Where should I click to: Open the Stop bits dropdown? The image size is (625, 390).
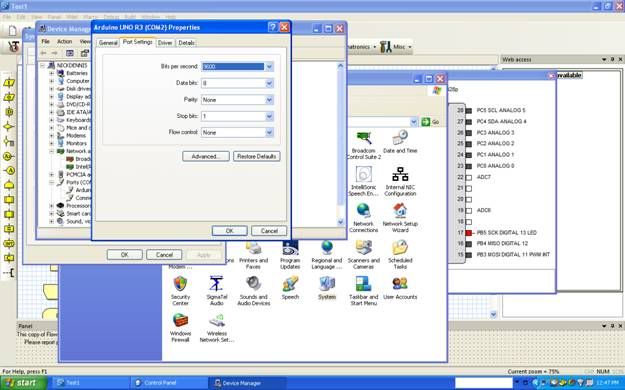tap(269, 116)
